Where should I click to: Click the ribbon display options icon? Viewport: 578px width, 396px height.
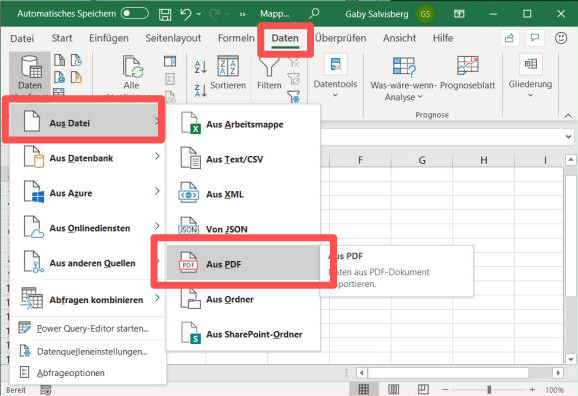coord(459,14)
